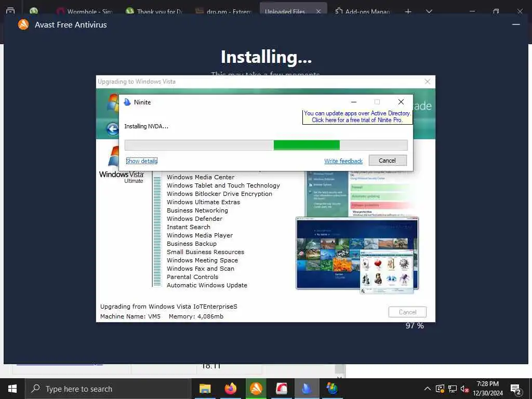This screenshot has height=399, width=532.
Task: Expand Show details in Ninite
Action: coord(141,161)
